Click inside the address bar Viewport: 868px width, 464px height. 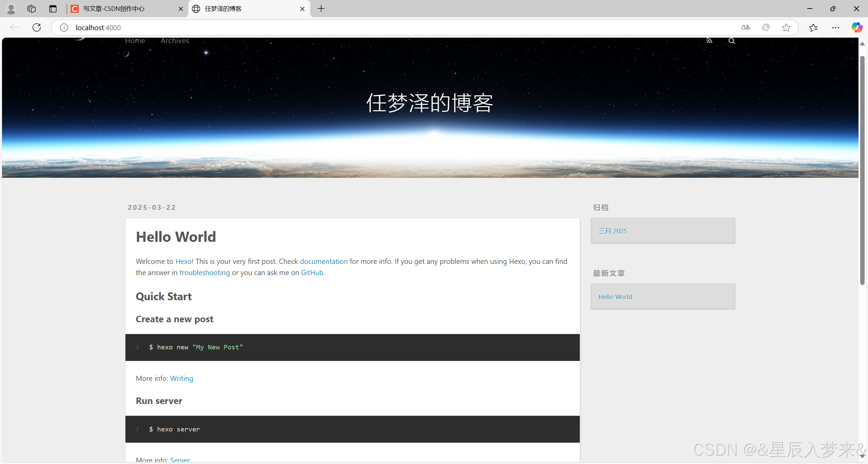tap(237, 27)
